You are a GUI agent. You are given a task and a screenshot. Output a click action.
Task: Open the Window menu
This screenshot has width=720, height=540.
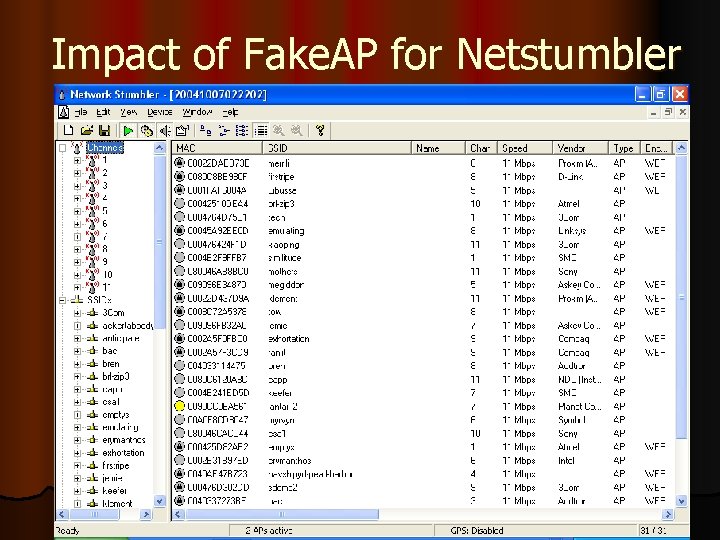click(x=197, y=112)
